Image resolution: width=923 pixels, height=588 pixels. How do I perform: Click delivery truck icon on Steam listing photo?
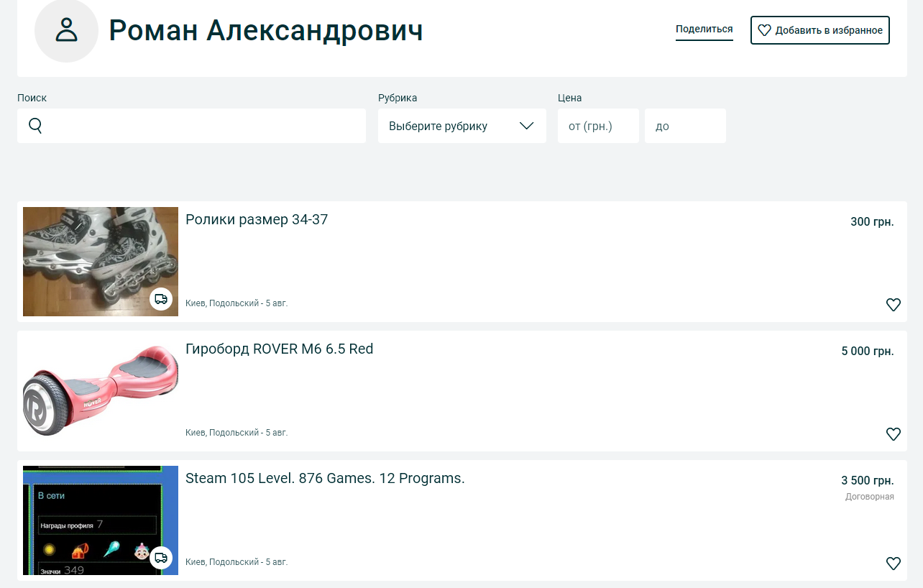click(161, 558)
